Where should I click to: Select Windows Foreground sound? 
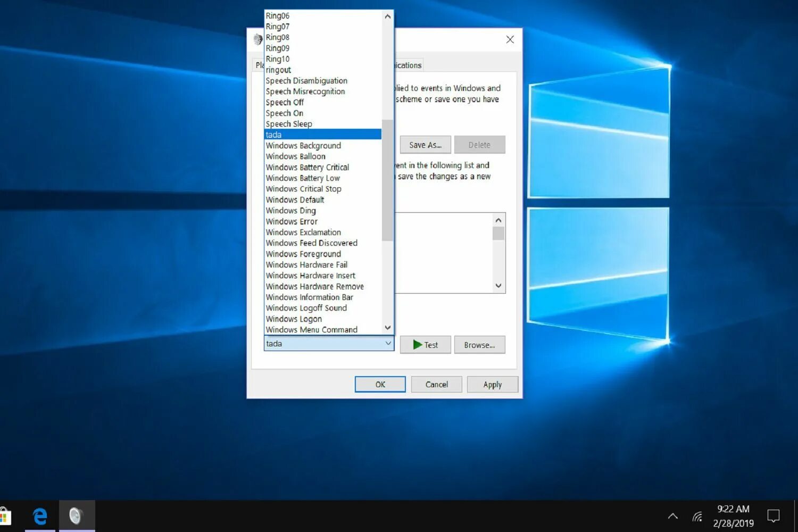[323, 254]
